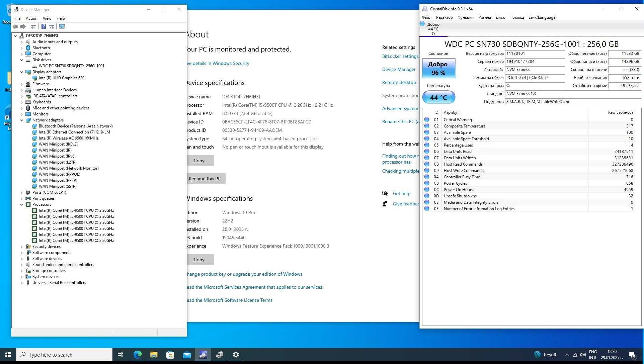644x364 pixels.
Task: Select Intel(R) Ethernet Connection (7) I219-LM
Action: [74, 132]
